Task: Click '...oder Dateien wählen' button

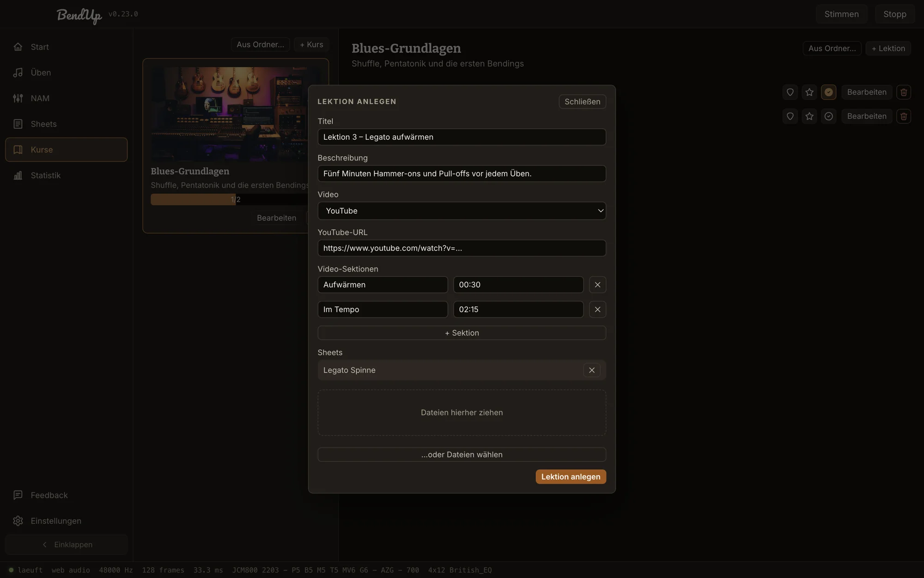Action: click(x=462, y=455)
